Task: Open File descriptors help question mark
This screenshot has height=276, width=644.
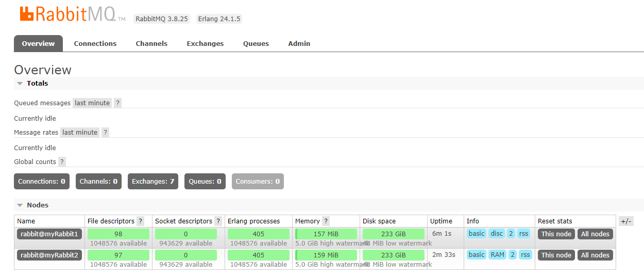Action: [x=140, y=221]
